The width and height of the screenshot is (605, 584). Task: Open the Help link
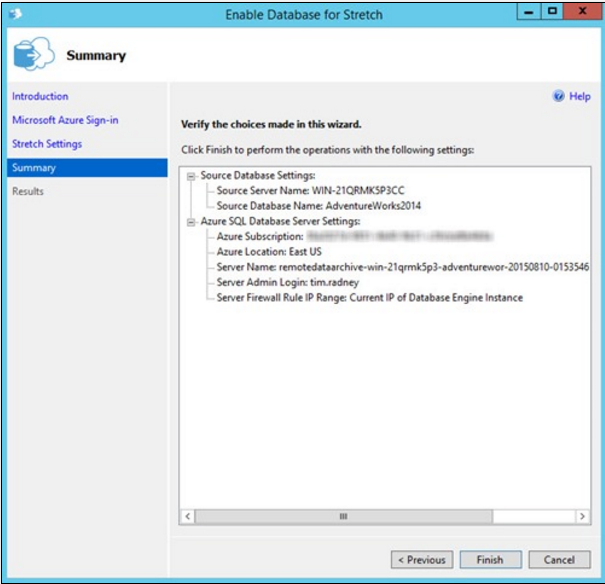[580, 96]
